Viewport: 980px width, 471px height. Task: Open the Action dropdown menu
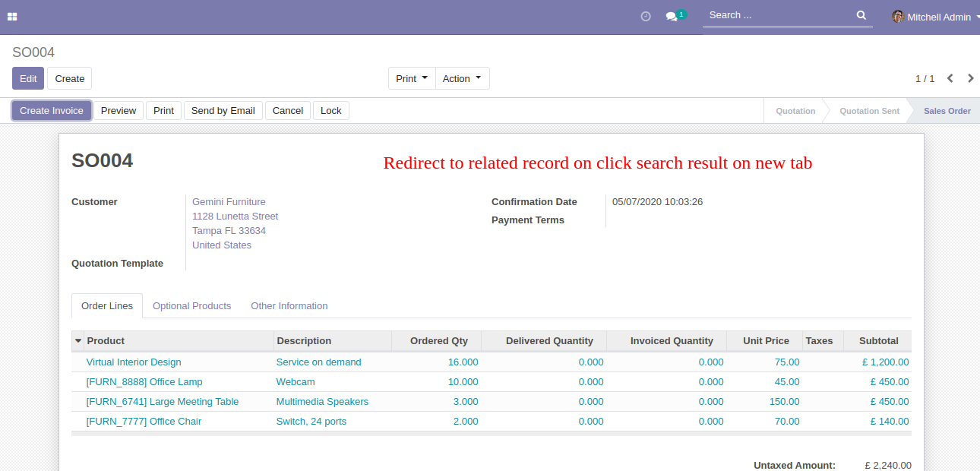point(462,78)
